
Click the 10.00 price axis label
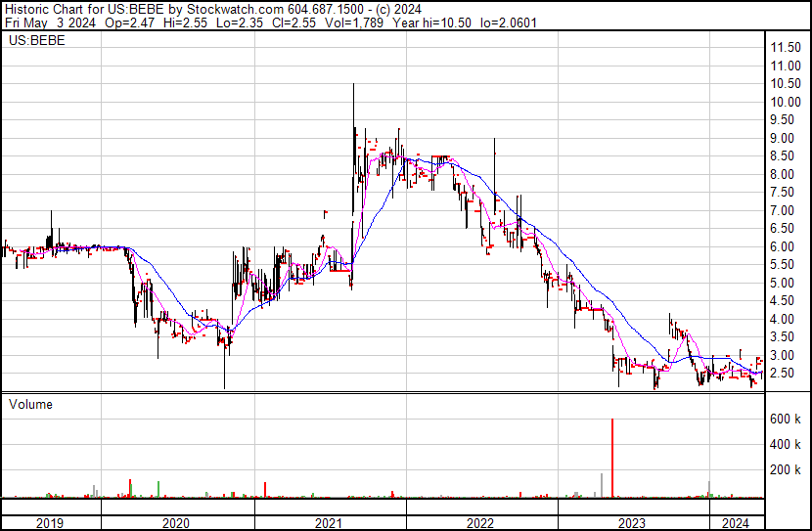click(786, 102)
